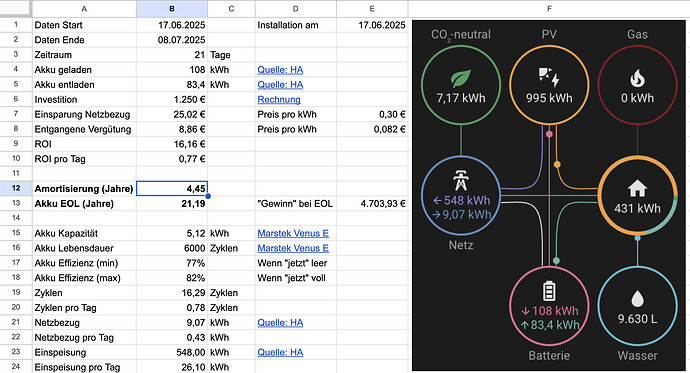Open the Quelle: HA link for Netzbezug
The width and height of the screenshot is (690, 373).
(280, 322)
